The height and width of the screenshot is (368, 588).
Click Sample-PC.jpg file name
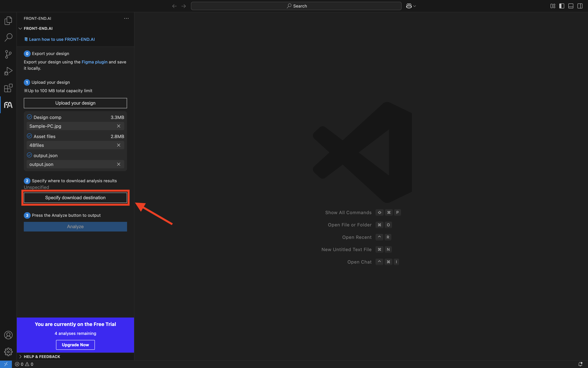click(45, 126)
